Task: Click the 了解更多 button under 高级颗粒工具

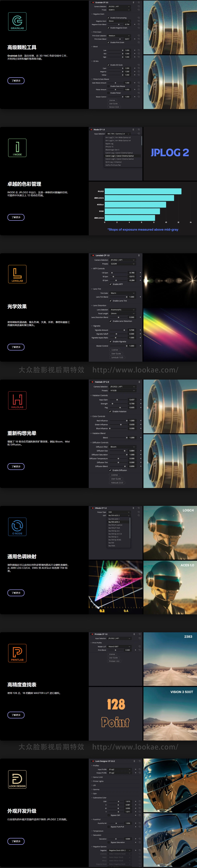Action: click(x=16, y=80)
